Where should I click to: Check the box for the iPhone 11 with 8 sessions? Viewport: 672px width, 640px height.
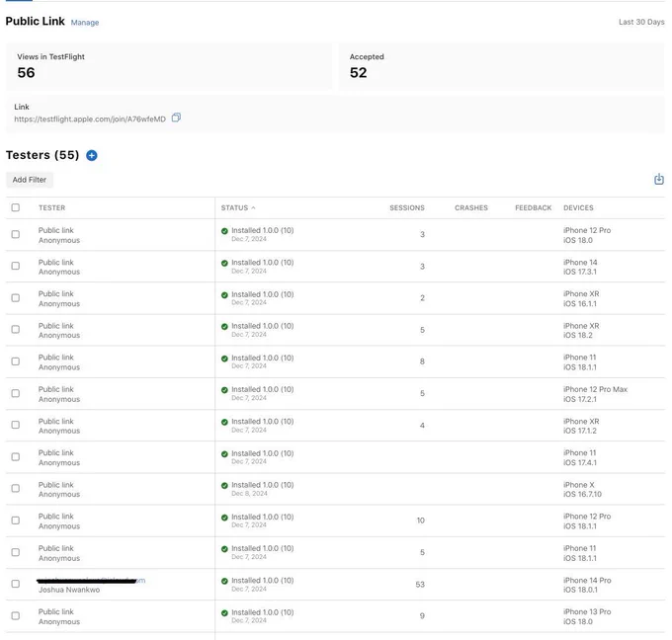point(16,361)
